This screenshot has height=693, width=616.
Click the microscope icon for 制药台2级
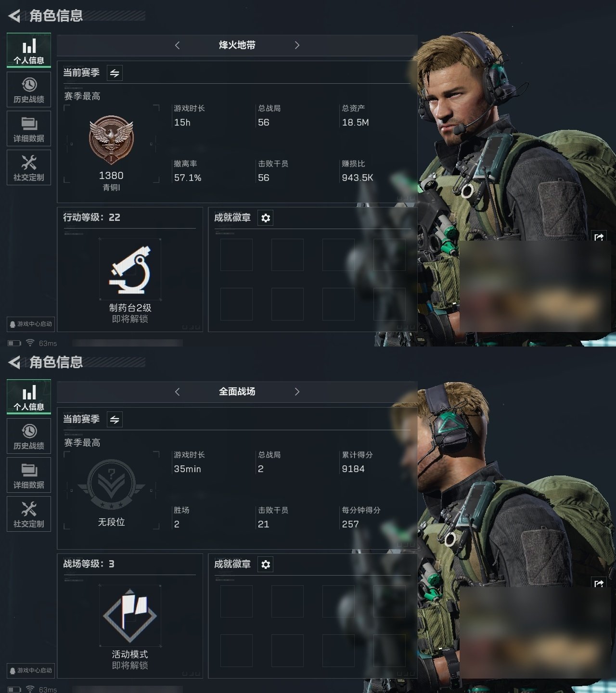point(130,269)
